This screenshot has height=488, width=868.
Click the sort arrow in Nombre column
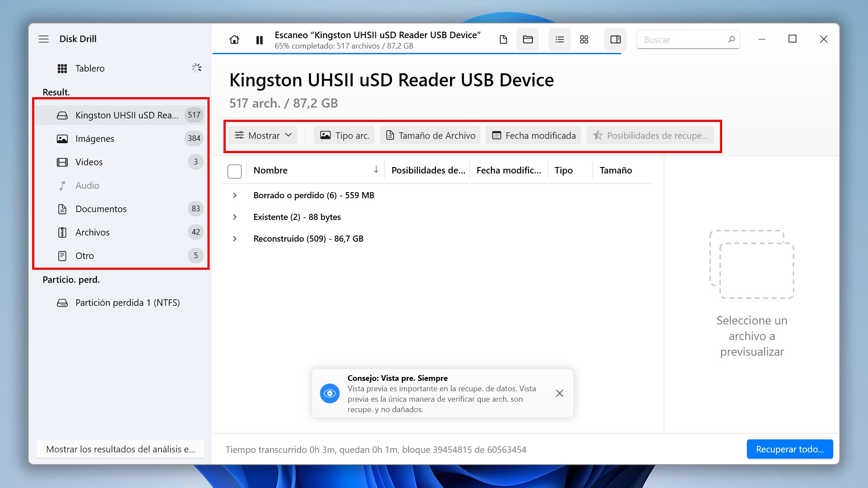[x=376, y=170]
